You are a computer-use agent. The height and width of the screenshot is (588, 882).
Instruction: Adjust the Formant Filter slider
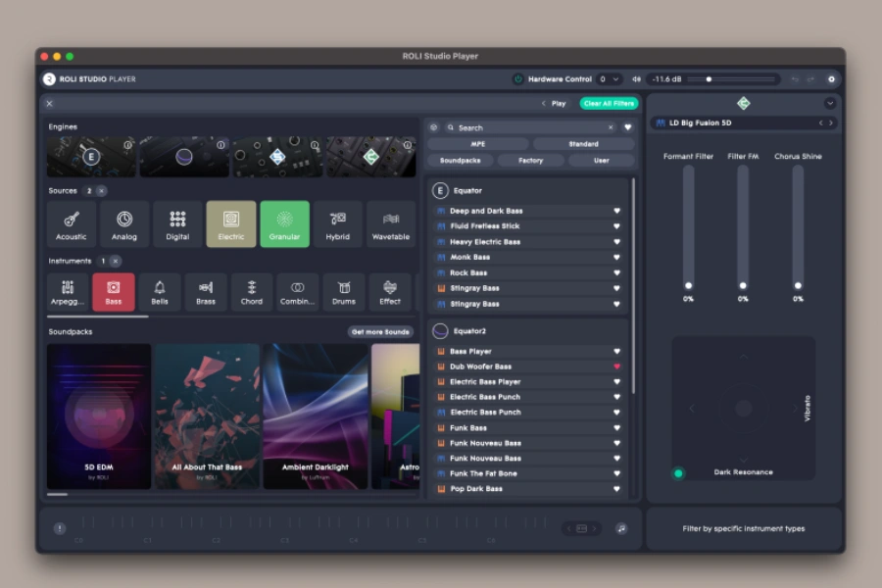click(x=689, y=226)
